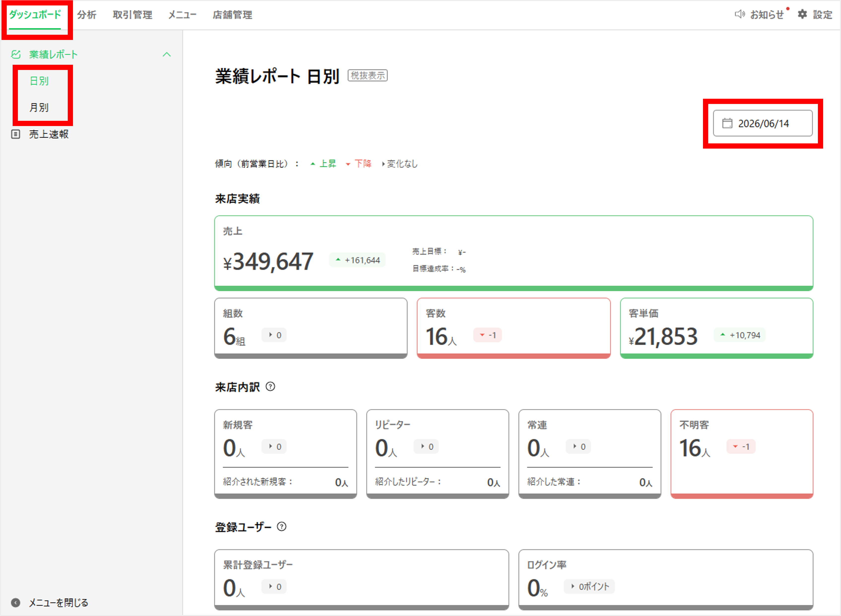This screenshot has width=841, height=616.
Task: Click the 累計登録ユーザー card heading
Action: point(258,565)
